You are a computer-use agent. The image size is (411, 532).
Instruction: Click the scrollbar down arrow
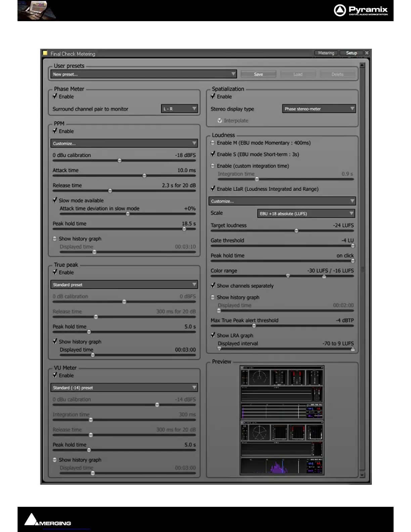tap(362, 475)
